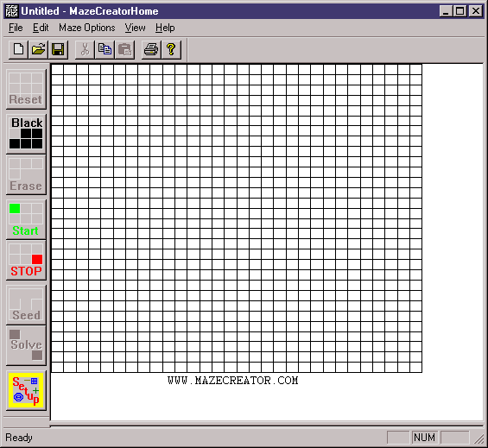488x448 pixels.
Task: Click the Solve maze button
Action: [x=26, y=345]
